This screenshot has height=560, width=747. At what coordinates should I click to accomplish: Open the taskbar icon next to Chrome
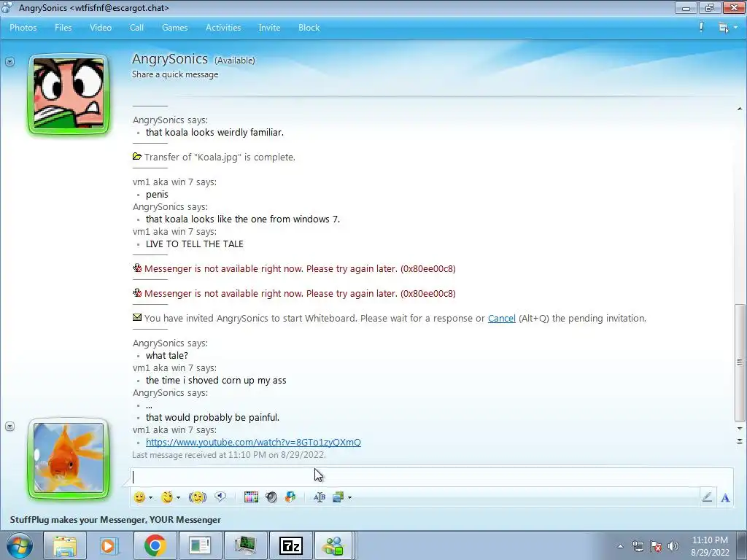coord(200,545)
